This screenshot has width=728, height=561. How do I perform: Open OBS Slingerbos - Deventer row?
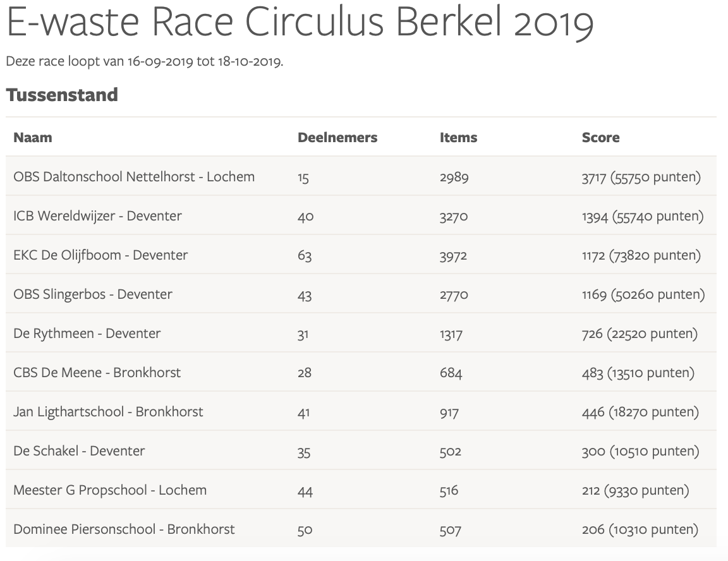pyautogui.click(x=93, y=294)
